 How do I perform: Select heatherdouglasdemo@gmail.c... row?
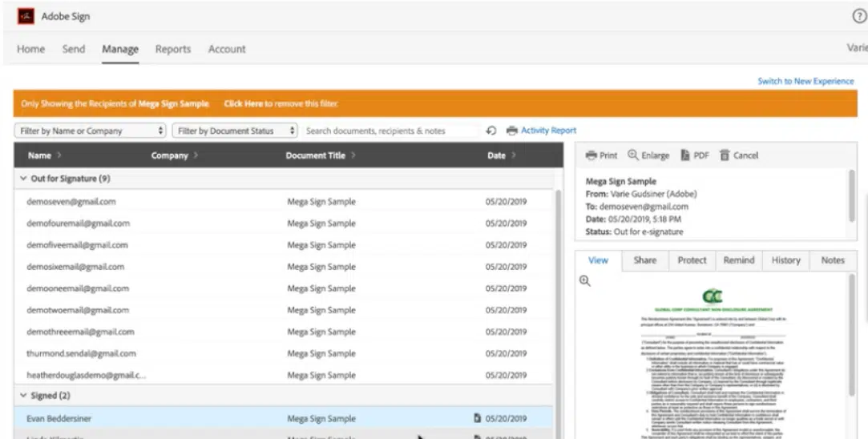(x=284, y=375)
